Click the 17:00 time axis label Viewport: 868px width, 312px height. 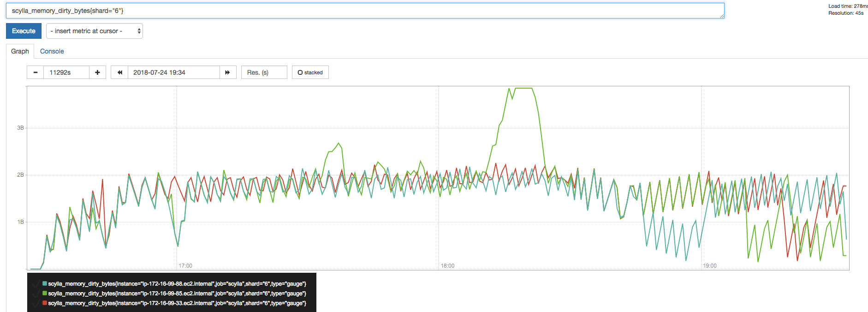coord(185,266)
